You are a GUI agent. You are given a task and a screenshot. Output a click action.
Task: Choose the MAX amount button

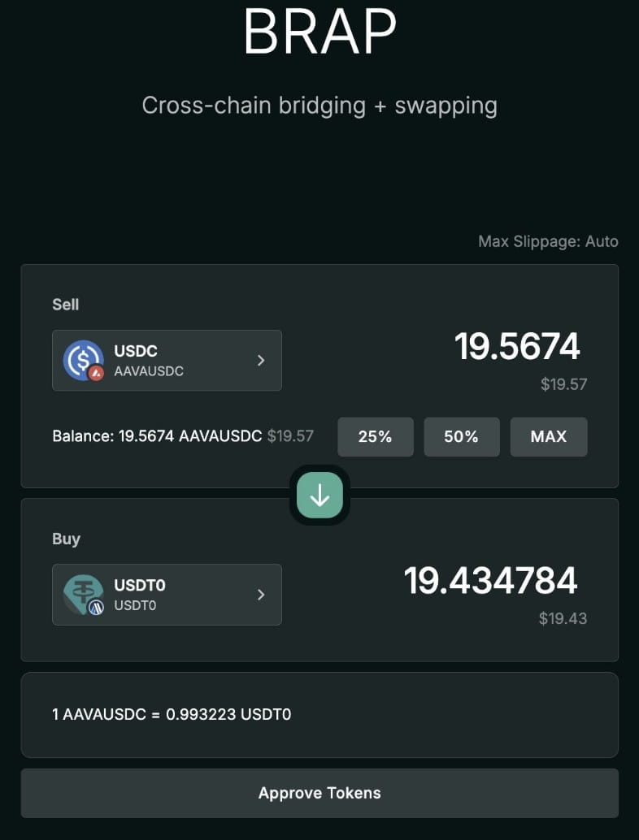click(x=549, y=436)
